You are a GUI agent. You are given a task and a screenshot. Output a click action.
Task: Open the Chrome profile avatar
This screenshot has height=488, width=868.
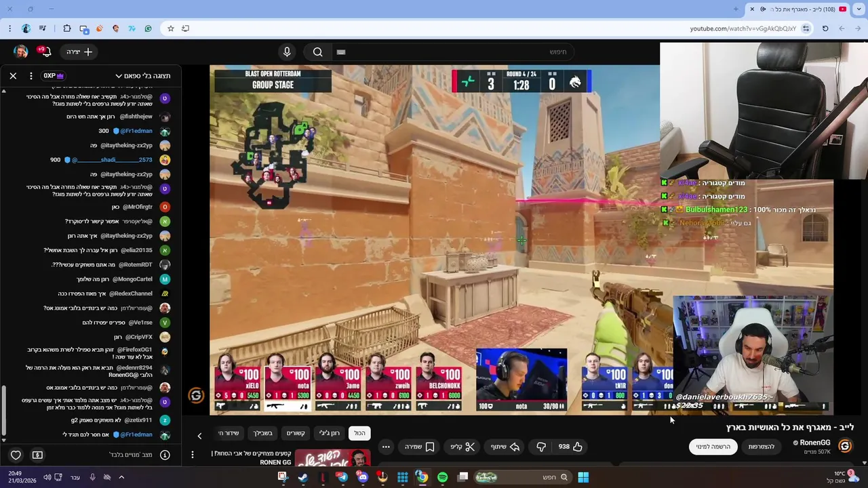point(26,28)
